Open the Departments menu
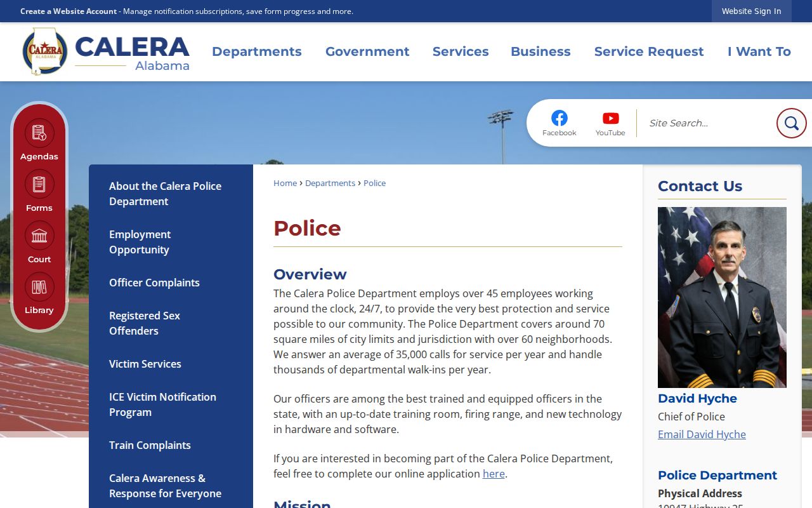This screenshot has width=812, height=508. tap(257, 51)
